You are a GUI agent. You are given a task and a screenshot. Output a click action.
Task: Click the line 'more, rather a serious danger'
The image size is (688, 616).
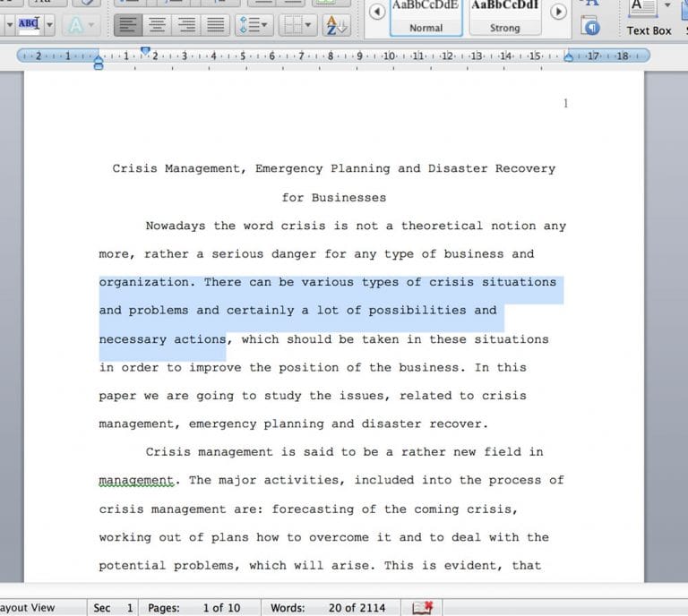point(316,254)
